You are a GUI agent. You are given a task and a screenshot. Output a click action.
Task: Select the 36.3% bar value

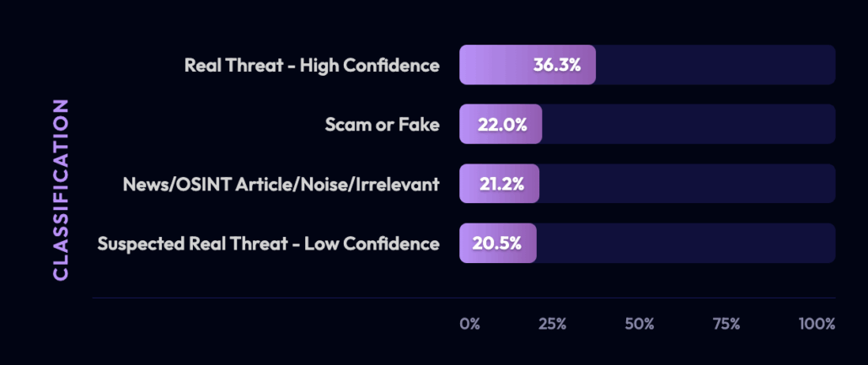tap(556, 65)
